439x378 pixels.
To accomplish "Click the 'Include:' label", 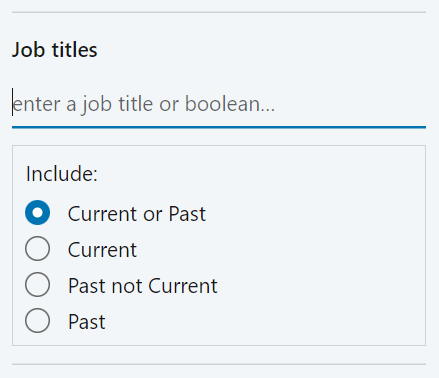I will [x=62, y=174].
